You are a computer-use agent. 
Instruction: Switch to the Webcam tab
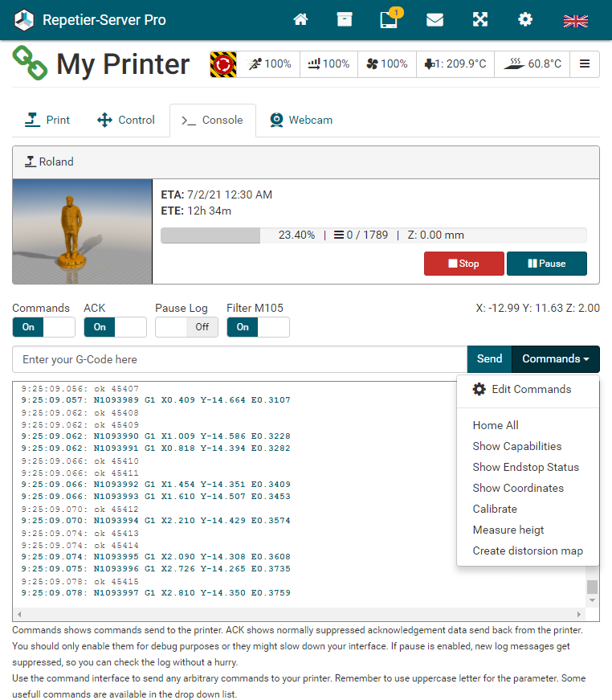[300, 121]
